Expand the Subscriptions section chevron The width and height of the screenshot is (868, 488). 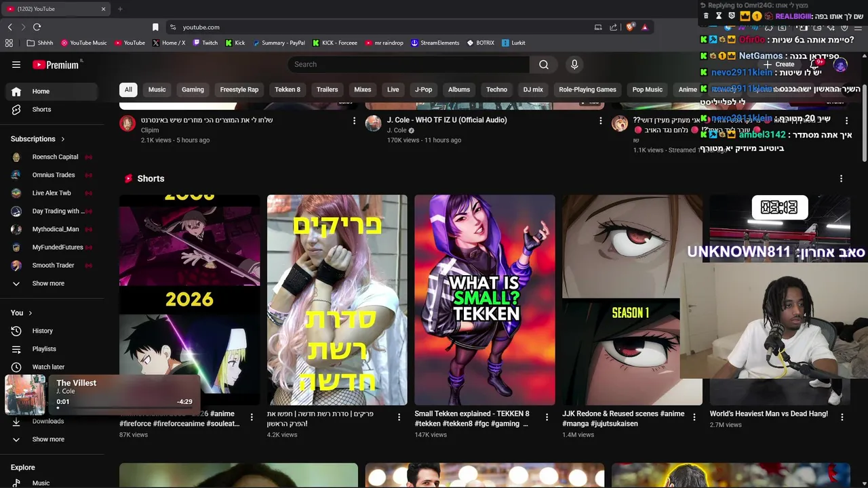coord(63,139)
